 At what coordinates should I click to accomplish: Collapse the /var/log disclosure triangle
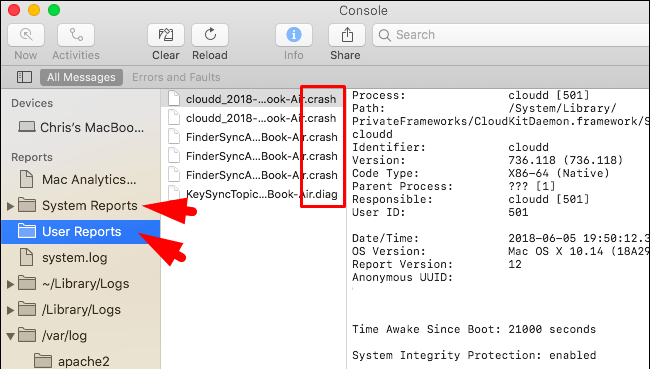[11, 335]
